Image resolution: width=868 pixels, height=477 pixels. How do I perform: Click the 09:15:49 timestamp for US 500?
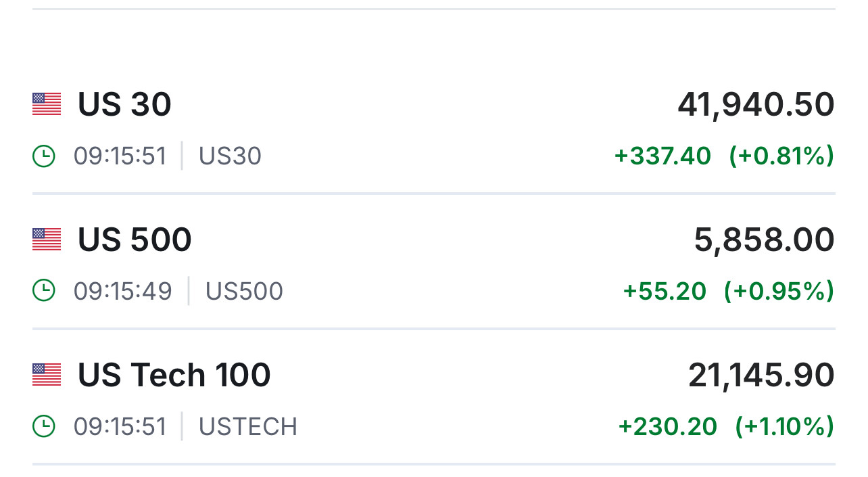coord(122,291)
